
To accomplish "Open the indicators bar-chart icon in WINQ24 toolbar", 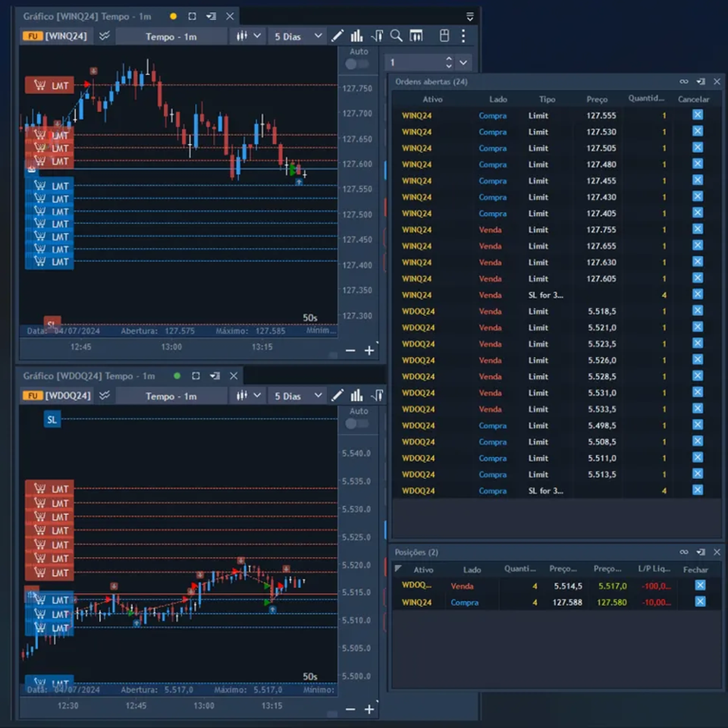I will click(x=356, y=36).
